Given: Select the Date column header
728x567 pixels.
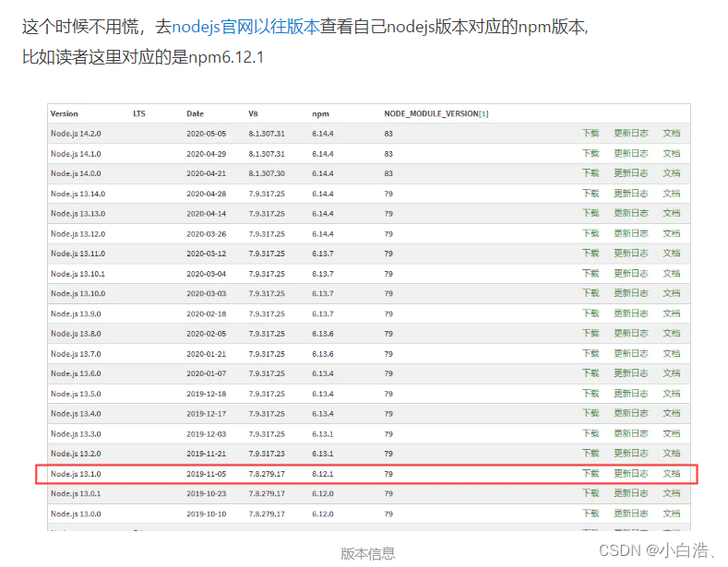Looking at the screenshot, I should [x=195, y=113].
